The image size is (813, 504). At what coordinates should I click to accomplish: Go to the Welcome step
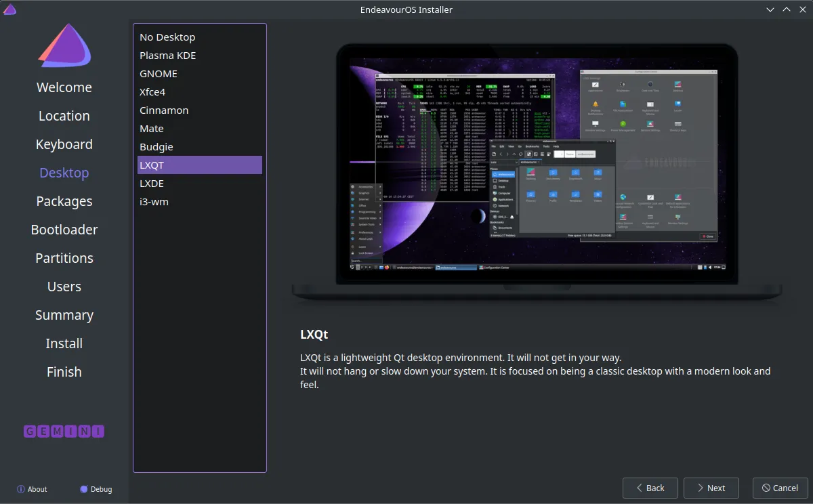click(64, 87)
